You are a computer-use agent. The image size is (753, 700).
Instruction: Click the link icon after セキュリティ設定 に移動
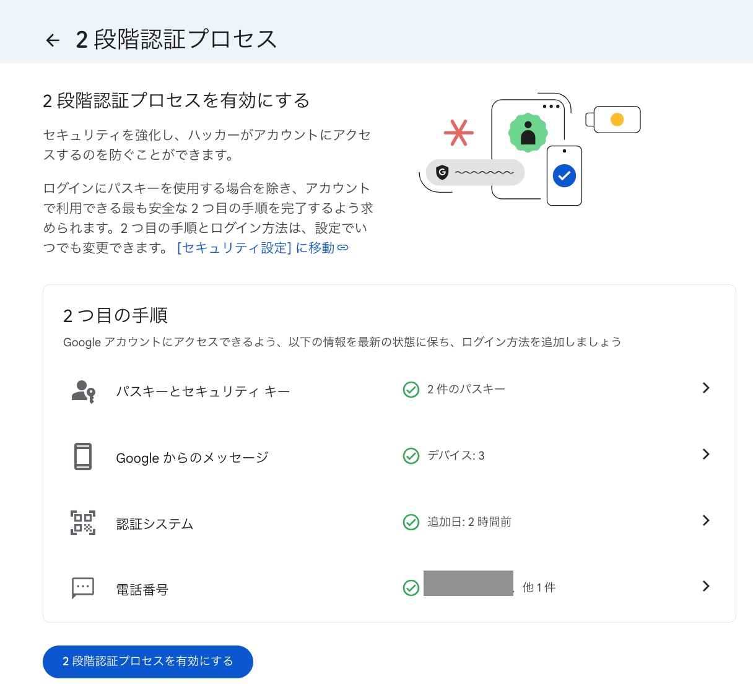click(343, 248)
